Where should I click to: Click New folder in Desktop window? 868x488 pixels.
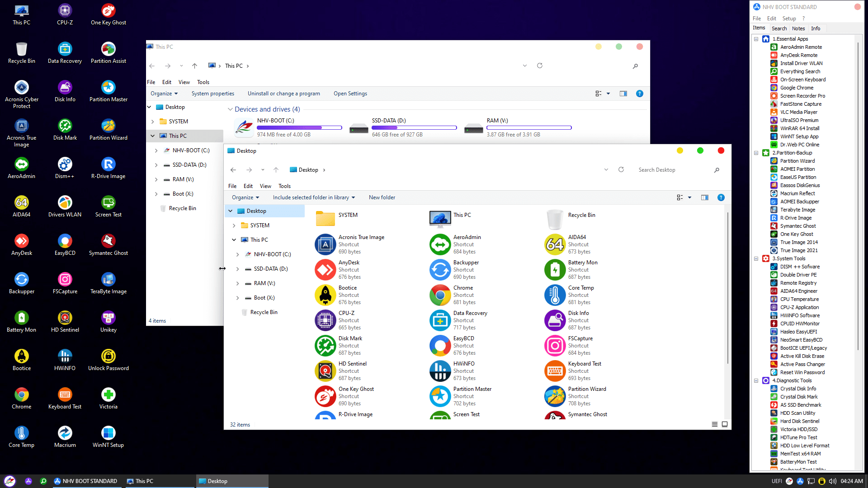(382, 197)
